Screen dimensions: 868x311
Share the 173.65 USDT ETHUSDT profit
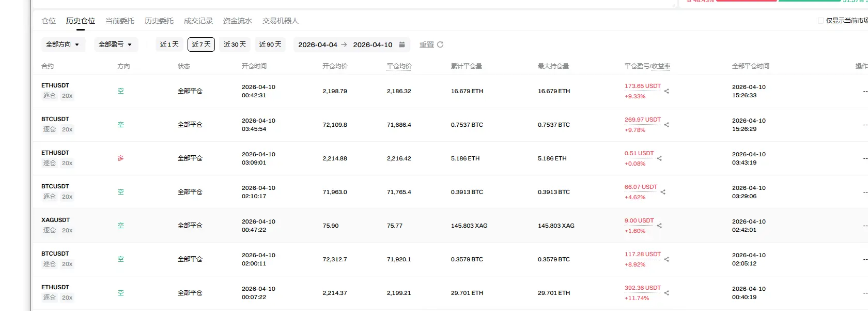pyautogui.click(x=667, y=91)
